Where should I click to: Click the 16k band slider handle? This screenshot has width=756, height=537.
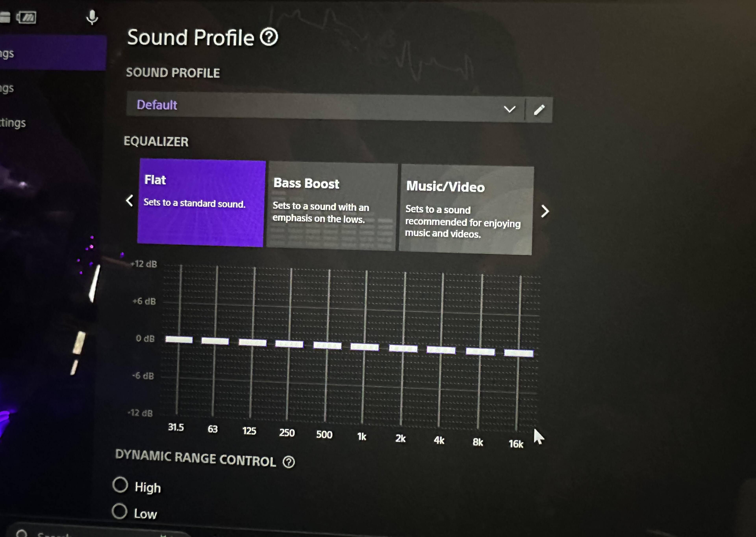coord(518,353)
